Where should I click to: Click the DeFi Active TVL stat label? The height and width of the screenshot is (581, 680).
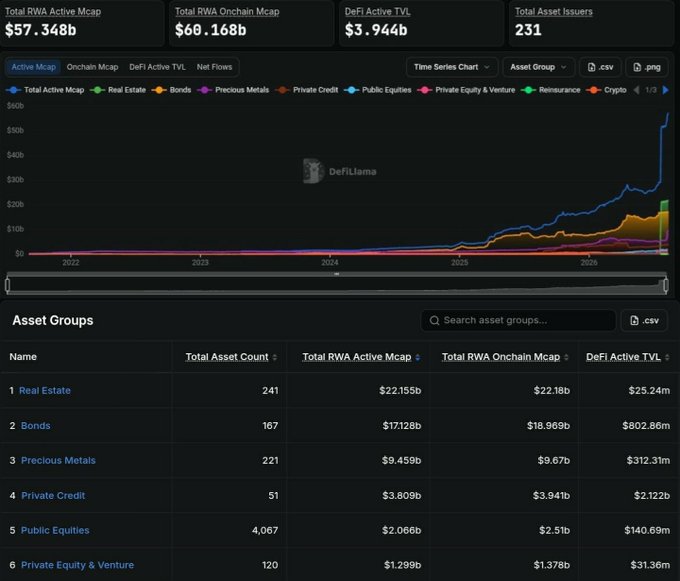point(377,12)
